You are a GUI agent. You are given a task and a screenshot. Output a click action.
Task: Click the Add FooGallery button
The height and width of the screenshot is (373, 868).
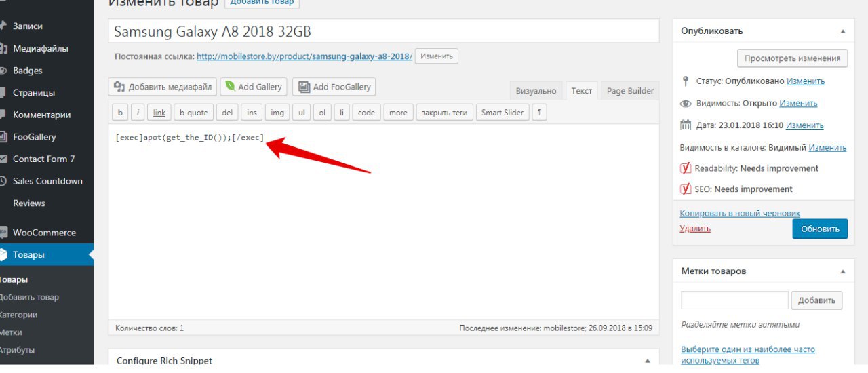coord(334,87)
